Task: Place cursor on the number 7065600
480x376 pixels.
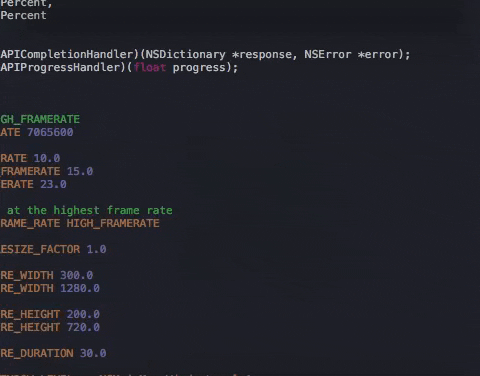Action: [50, 132]
